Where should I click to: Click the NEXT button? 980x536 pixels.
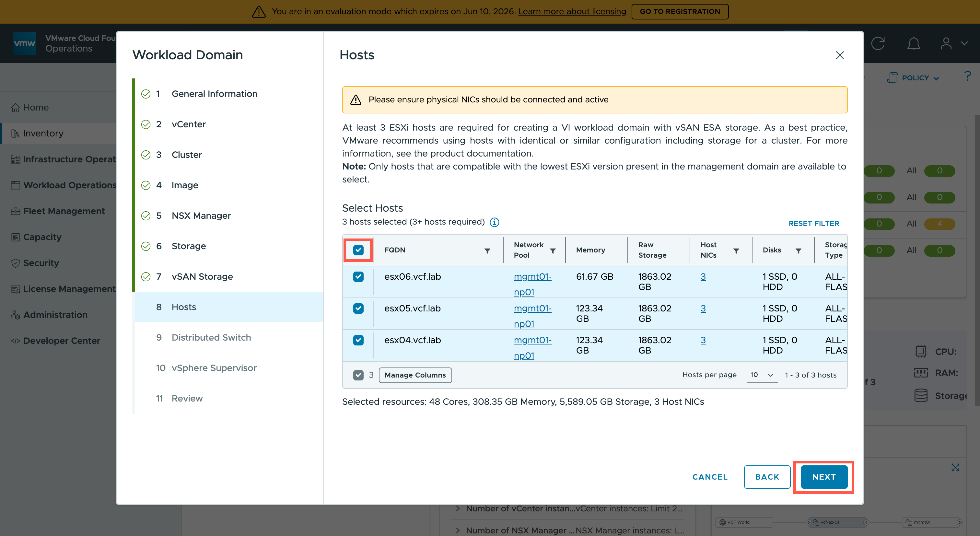[x=824, y=477]
